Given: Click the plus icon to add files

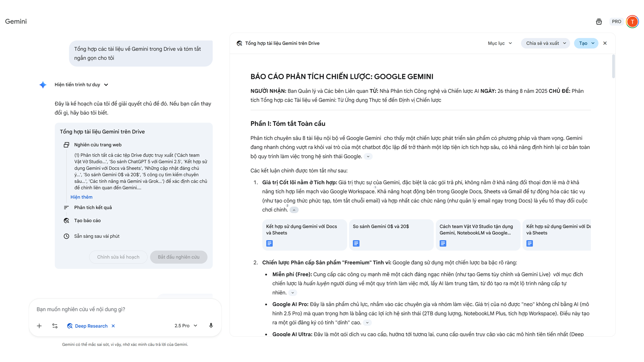Looking at the screenshot, I should click(39, 326).
